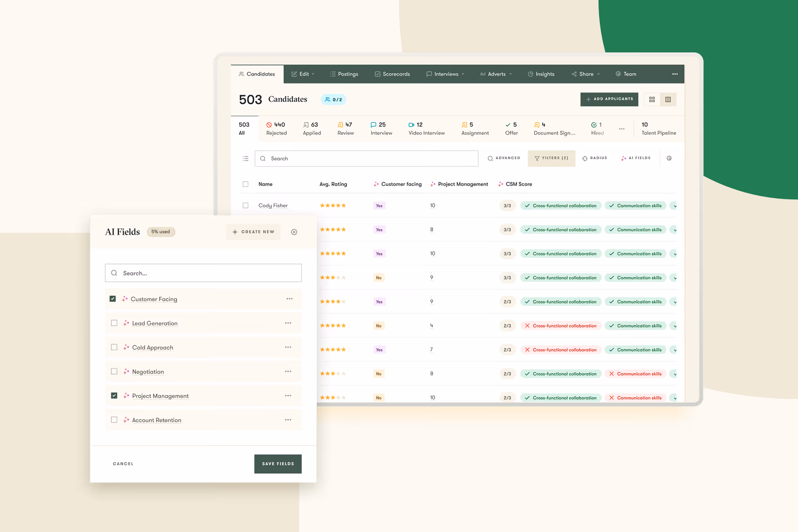Focus the AI Fields search box
This screenshot has width=798, height=532.
pos(203,273)
